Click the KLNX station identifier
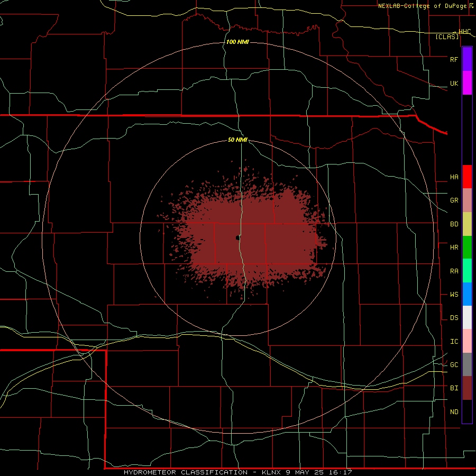The height and width of the screenshot is (476, 476). pyautogui.click(x=271, y=472)
